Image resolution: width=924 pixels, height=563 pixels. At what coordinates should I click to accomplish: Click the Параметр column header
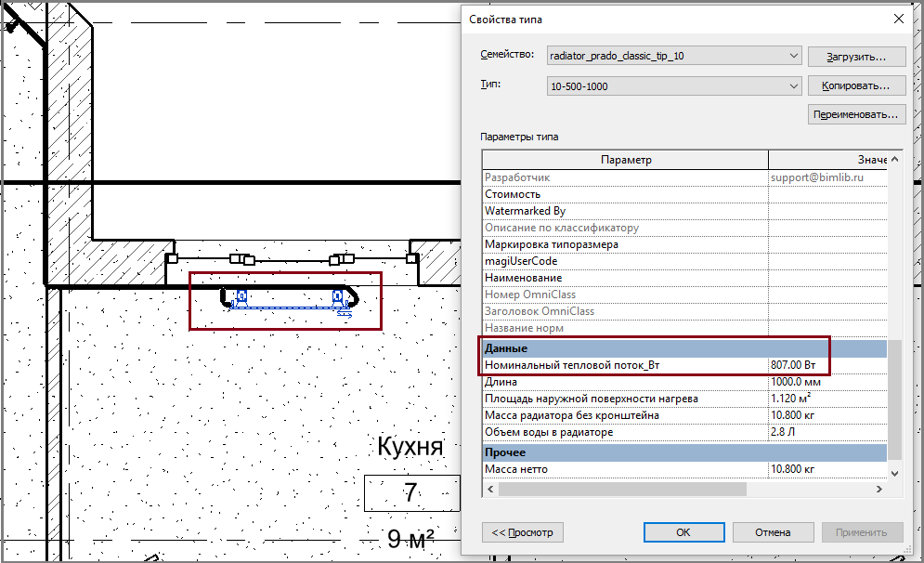[626, 160]
